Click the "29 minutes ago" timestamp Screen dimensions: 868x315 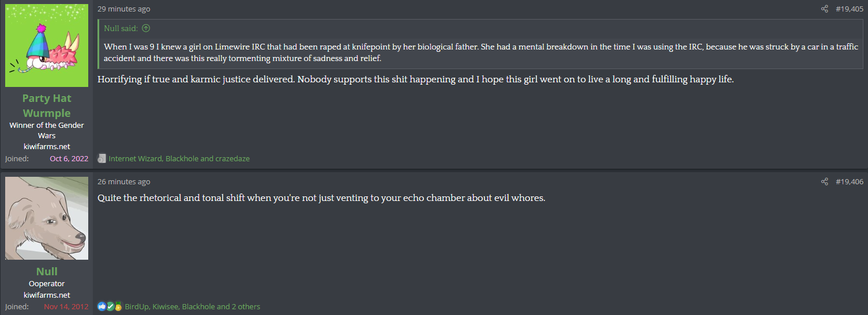(124, 9)
